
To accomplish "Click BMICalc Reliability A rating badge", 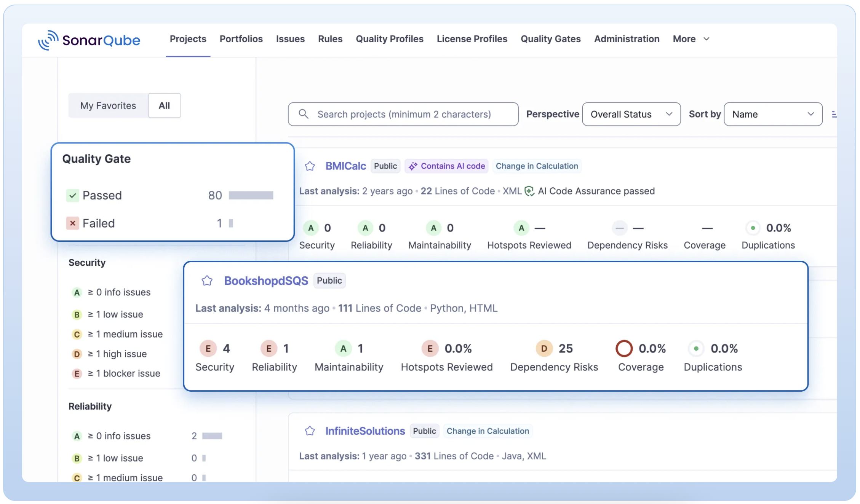I will click(366, 228).
